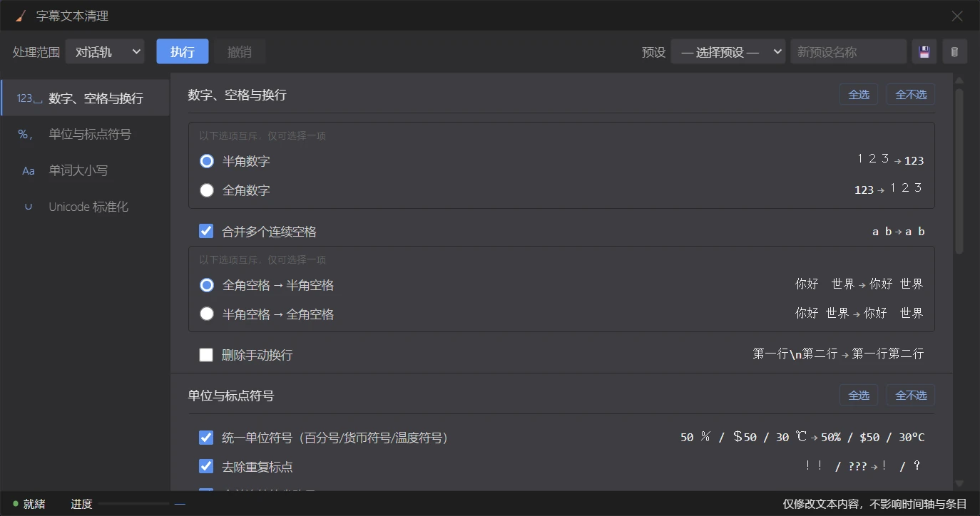Click the 进度 label in status bar
The image size is (980, 516).
pyautogui.click(x=81, y=504)
